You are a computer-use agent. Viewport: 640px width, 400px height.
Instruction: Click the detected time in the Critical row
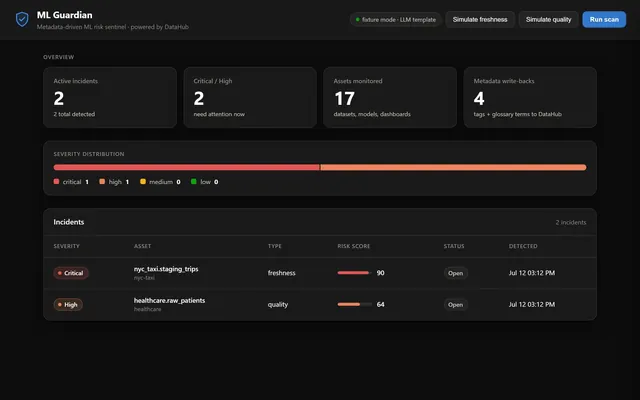(x=531, y=273)
